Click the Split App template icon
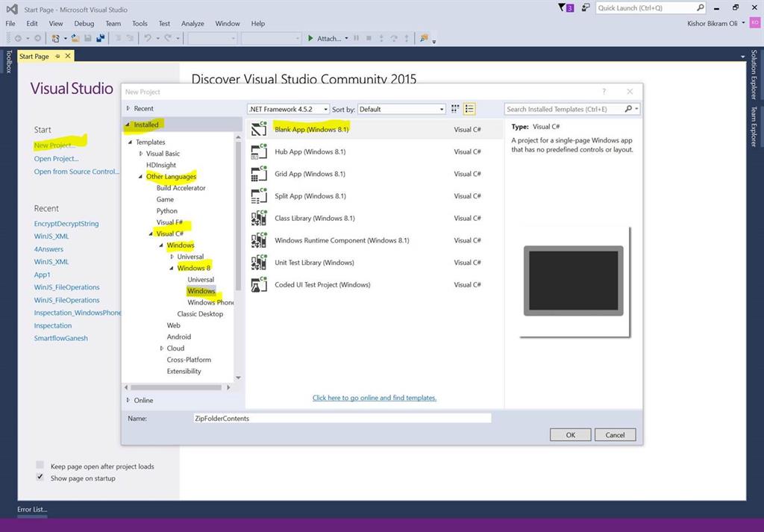764x532 pixels. (x=259, y=195)
